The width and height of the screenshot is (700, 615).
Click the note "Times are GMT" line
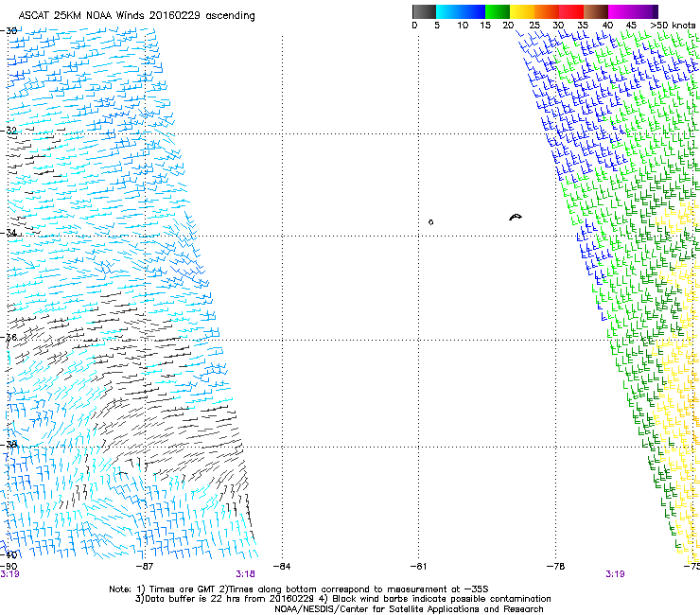[299, 589]
